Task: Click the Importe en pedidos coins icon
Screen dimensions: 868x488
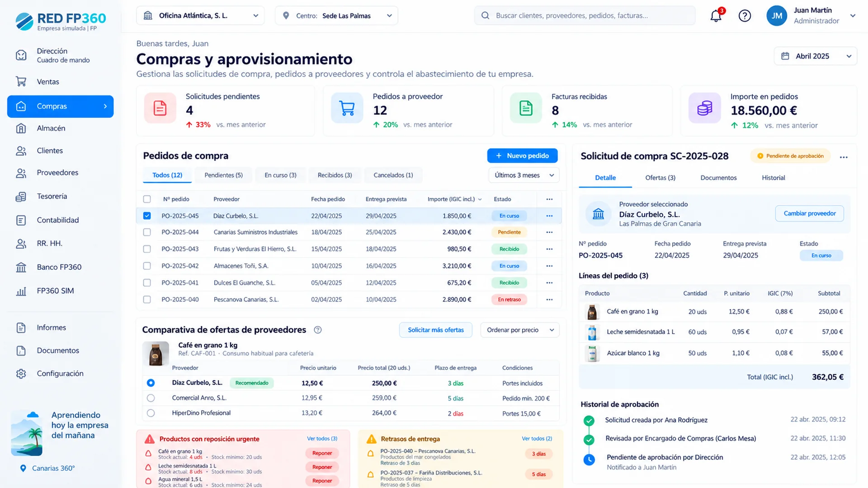Action: coord(704,108)
